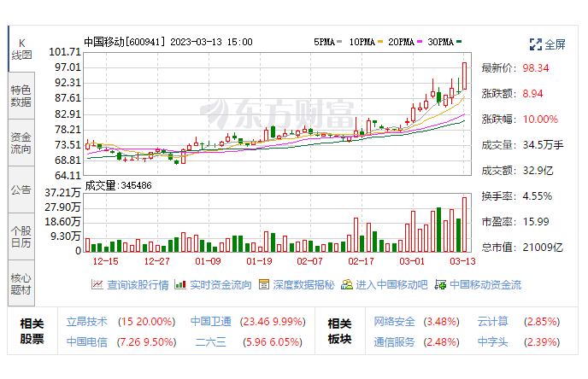The height and width of the screenshot is (379, 588).
Task: Open the 资金流向 tab
Action: (21, 143)
